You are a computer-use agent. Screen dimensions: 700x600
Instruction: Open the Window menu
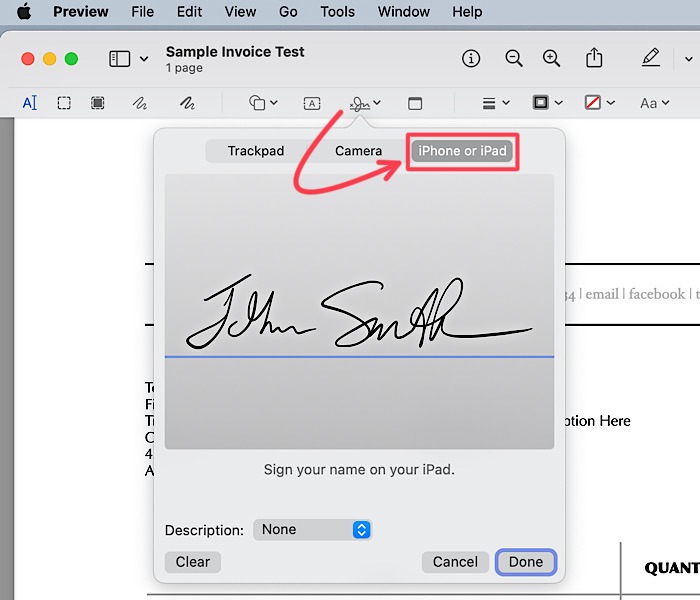point(404,12)
